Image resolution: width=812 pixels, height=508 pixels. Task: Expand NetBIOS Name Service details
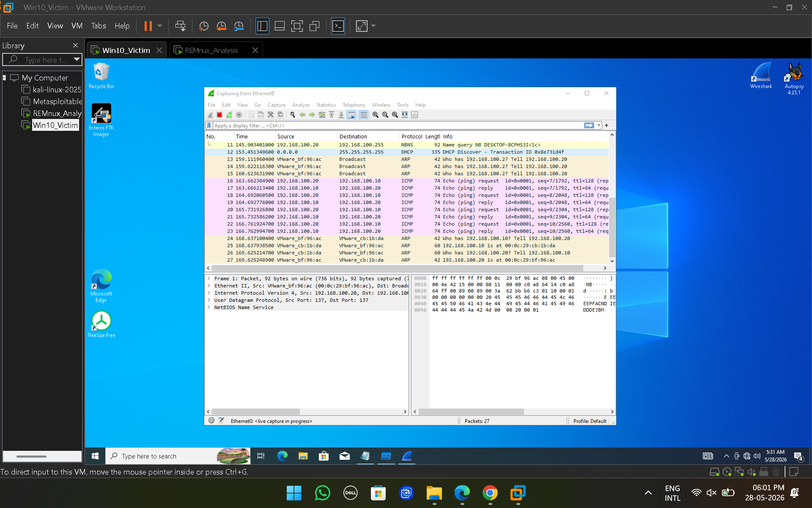pyautogui.click(x=209, y=307)
